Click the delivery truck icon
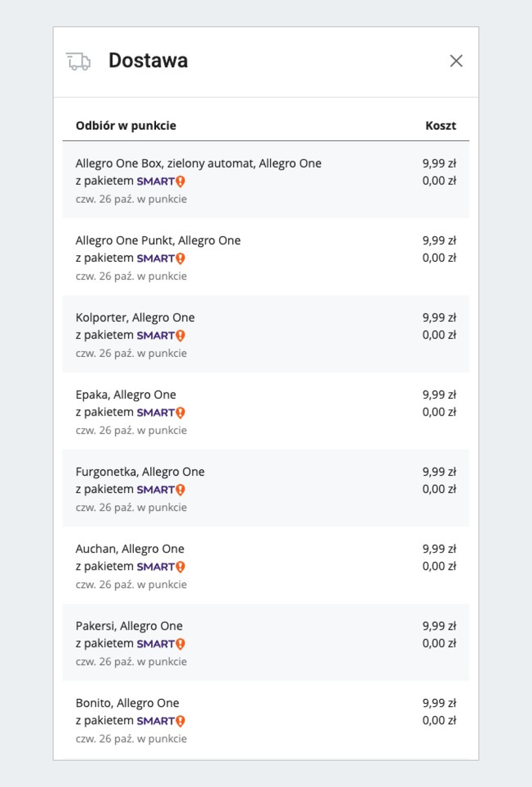Viewport: 532px width, 787px height. pyautogui.click(x=78, y=61)
